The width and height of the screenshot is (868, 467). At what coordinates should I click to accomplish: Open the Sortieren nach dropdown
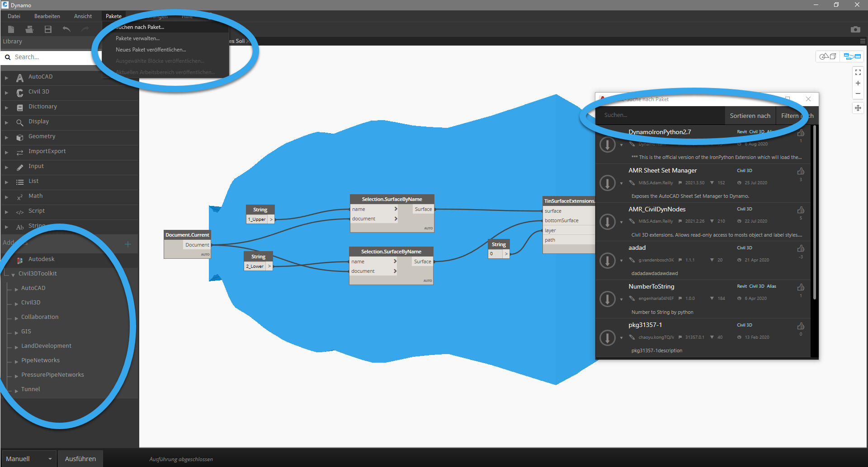pyautogui.click(x=750, y=116)
